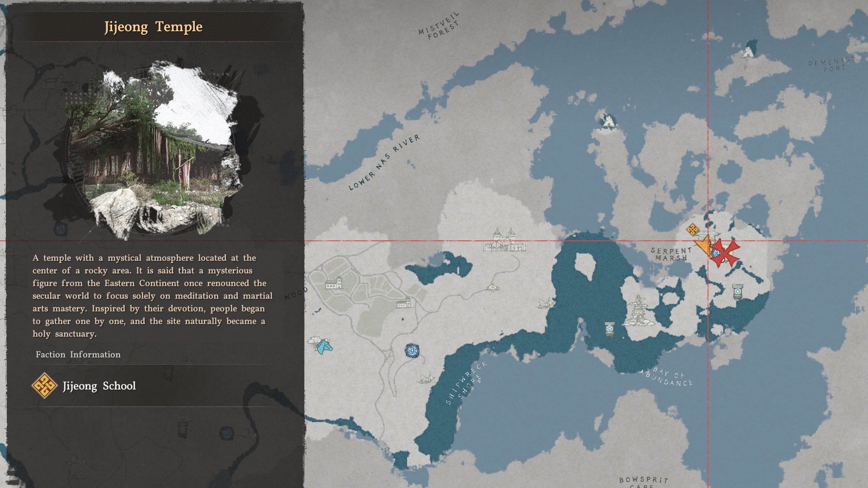This screenshot has width=868, height=488.
Task: Select the blue circular portal marker on the map
Action: coord(412,351)
